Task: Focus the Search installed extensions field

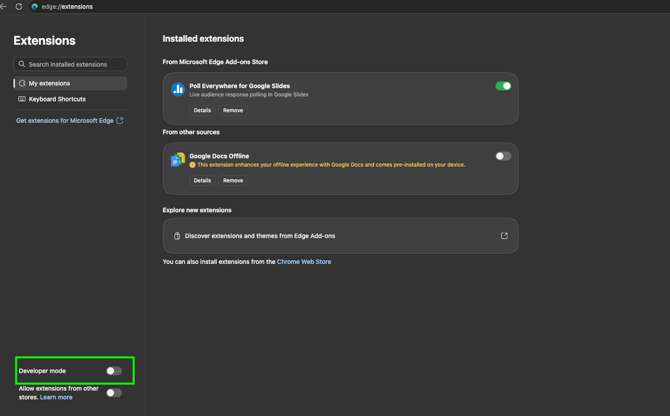Action: point(71,64)
